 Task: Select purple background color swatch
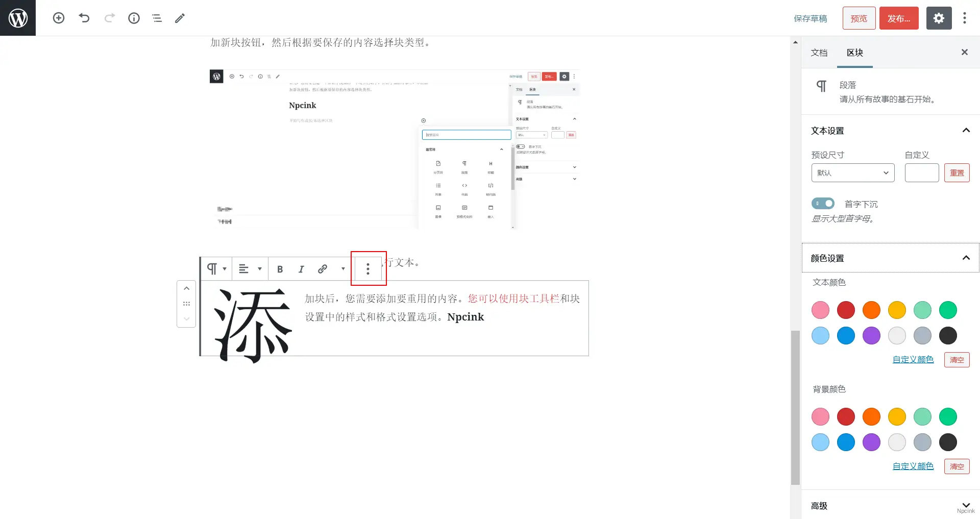[871, 442]
